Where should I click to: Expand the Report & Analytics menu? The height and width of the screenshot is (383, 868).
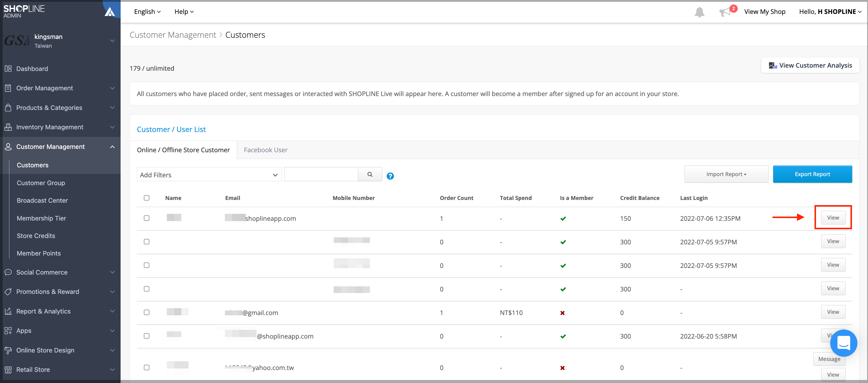pyautogui.click(x=112, y=311)
